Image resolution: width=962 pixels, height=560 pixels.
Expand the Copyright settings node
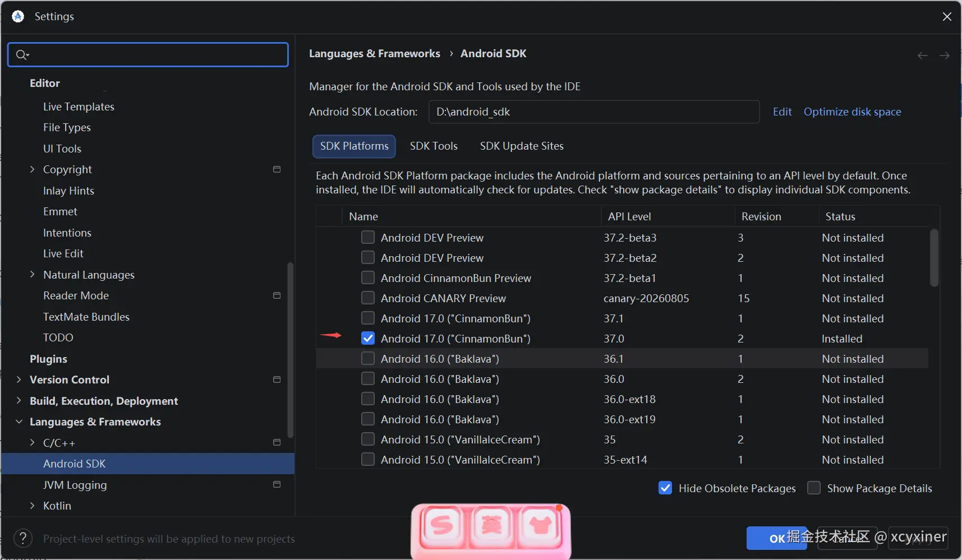pos(32,169)
